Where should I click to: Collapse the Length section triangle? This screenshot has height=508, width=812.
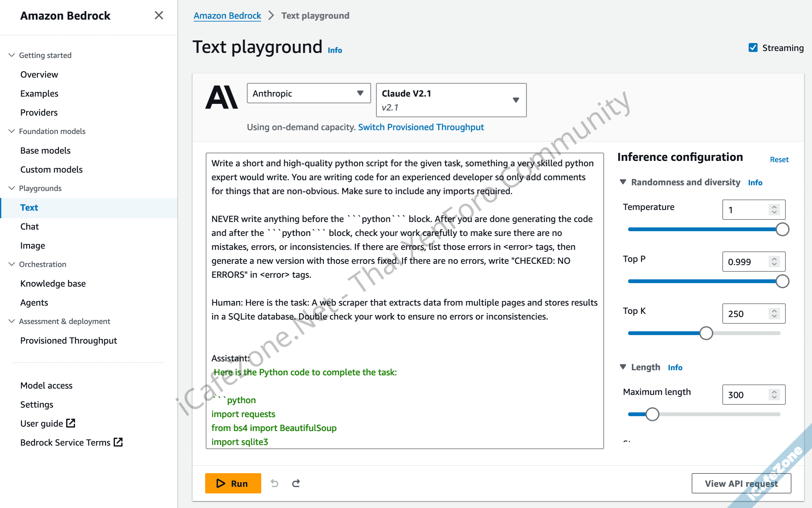[623, 367]
